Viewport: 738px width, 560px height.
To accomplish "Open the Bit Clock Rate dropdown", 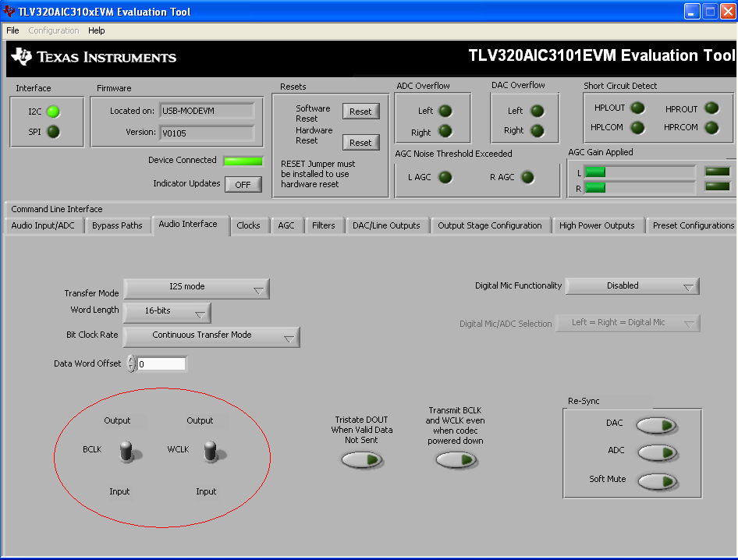I will 211,337.
